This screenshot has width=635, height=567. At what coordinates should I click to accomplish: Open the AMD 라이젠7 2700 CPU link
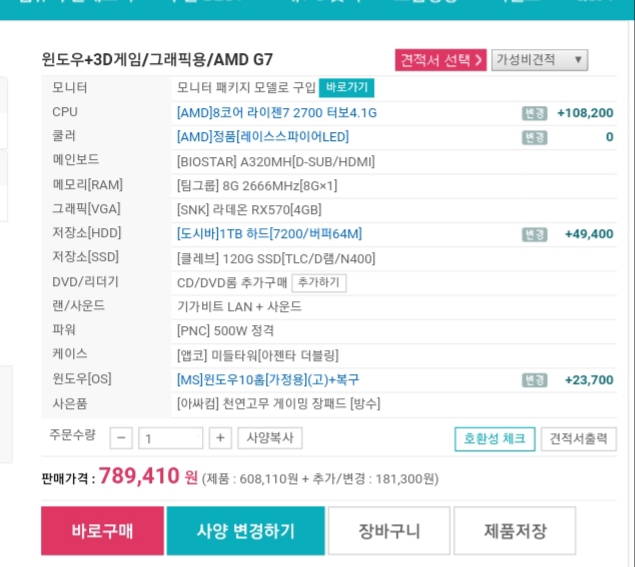pyautogui.click(x=276, y=113)
